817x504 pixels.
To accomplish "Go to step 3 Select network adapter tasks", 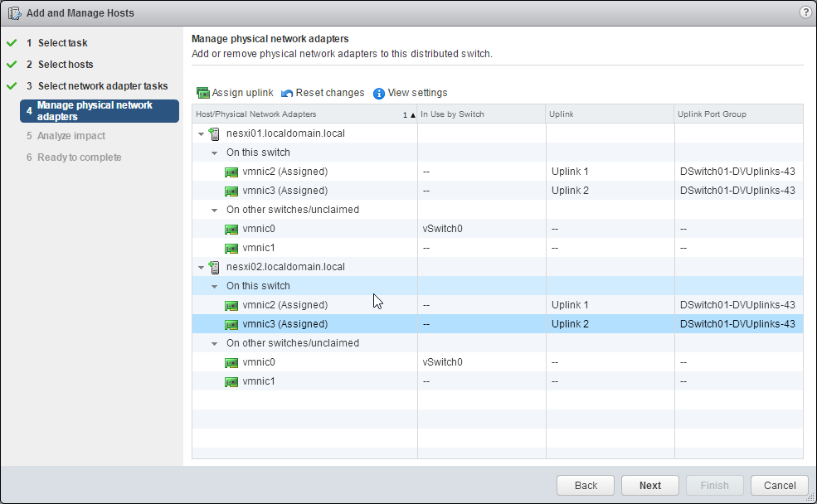I will click(x=102, y=86).
